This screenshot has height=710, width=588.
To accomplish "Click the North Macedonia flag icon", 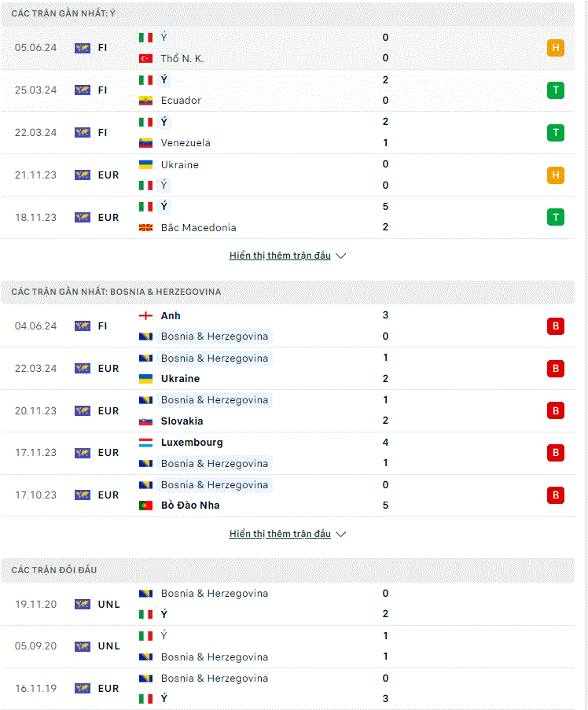I will [145, 228].
